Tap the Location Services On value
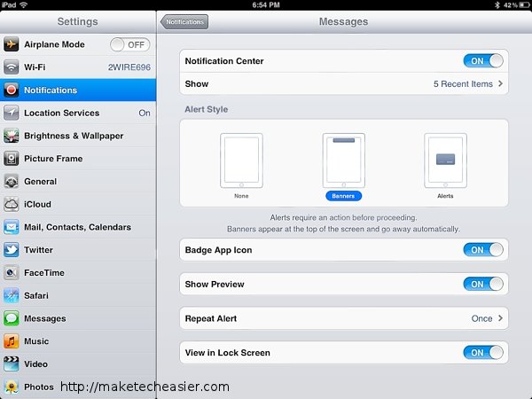The image size is (532, 399). pyautogui.click(x=145, y=113)
